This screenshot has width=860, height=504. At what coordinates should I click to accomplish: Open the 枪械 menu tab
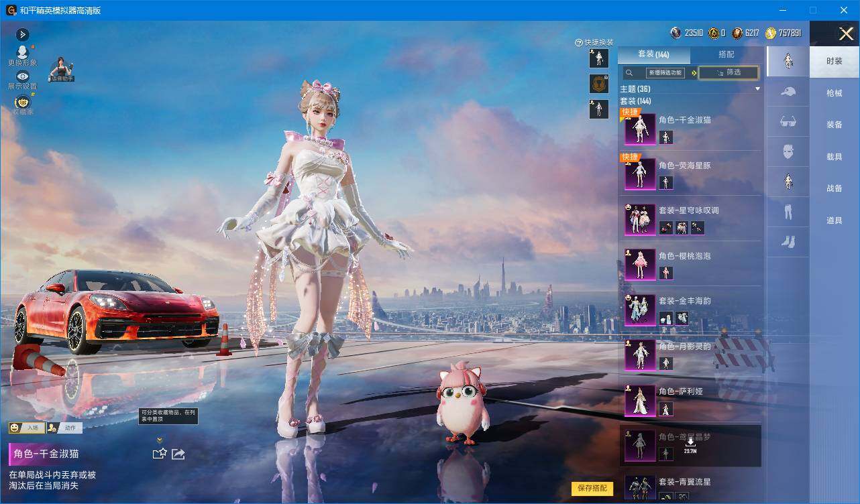835,93
